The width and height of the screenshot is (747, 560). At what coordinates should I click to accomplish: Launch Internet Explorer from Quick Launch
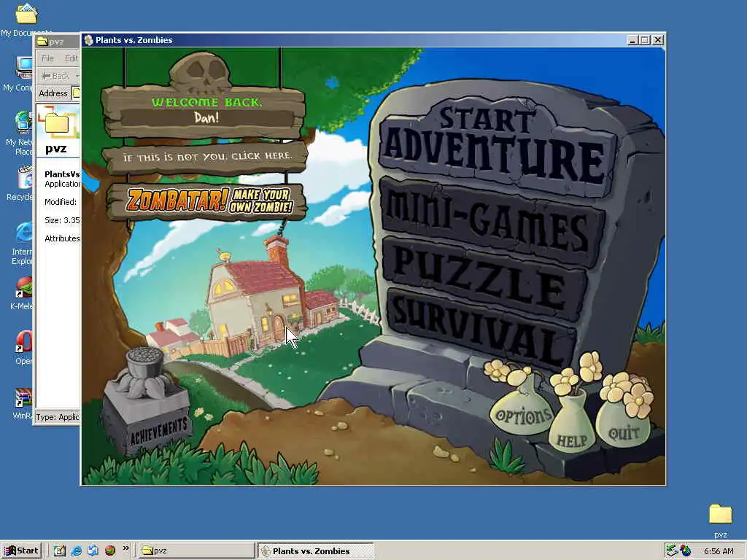[x=76, y=551]
